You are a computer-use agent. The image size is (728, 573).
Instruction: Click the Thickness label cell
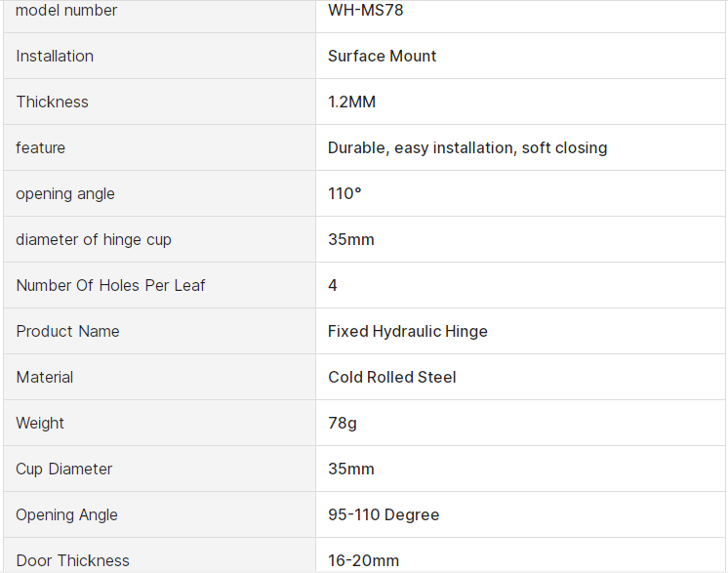(x=52, y=102)
